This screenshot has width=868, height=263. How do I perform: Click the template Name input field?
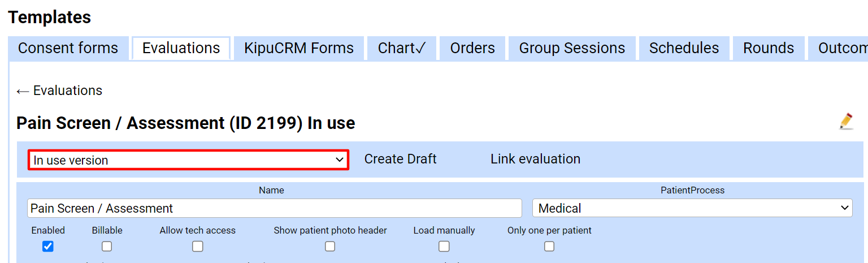[x=274, y=208]
